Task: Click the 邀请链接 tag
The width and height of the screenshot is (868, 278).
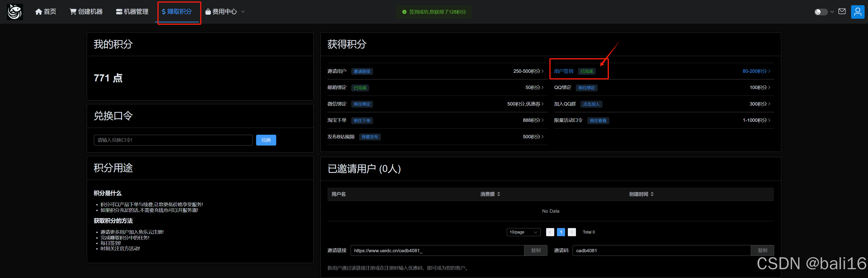Action: [362, 71]
